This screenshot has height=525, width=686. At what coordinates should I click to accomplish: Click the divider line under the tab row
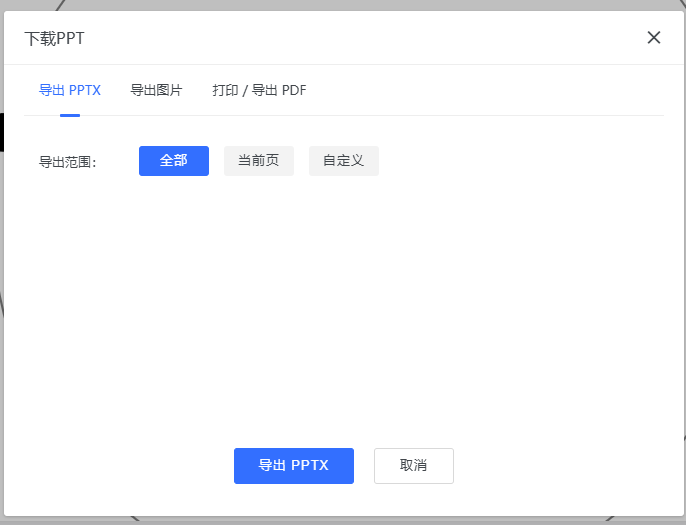click(400, 115)
